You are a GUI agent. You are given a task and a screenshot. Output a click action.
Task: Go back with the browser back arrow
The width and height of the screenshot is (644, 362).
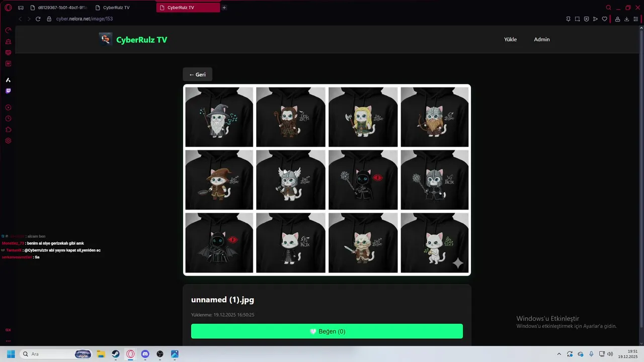click(x=20, y=19)
